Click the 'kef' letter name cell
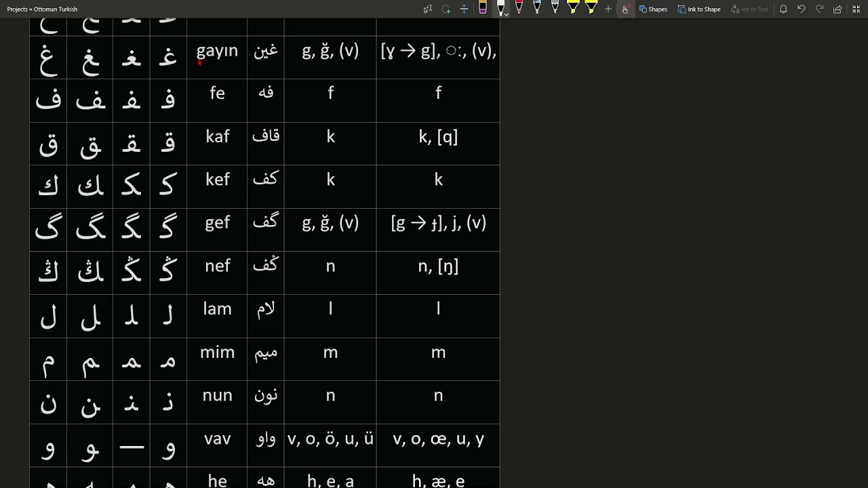Screen dimensions: 868x488 (217, 186)
